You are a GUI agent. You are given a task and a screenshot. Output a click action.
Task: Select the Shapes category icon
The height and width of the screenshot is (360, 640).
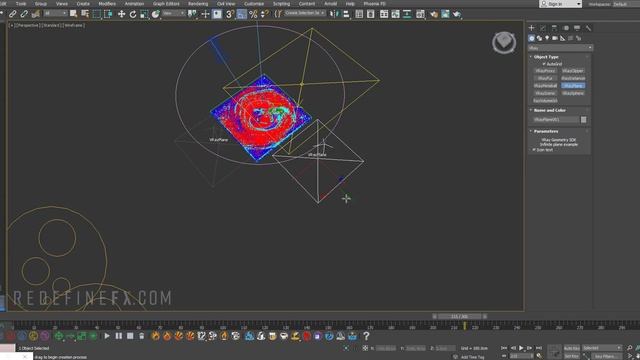click(x=539, y=38)
